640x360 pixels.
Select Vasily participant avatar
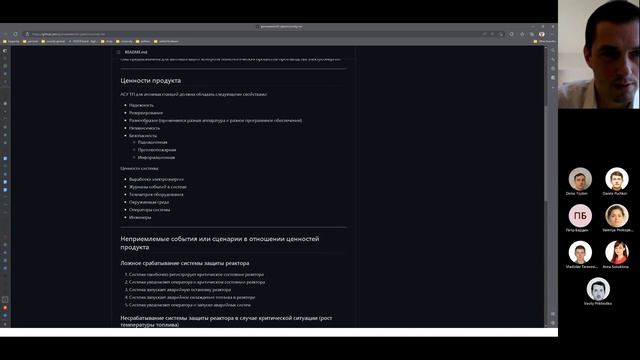[x=598, y=289]
